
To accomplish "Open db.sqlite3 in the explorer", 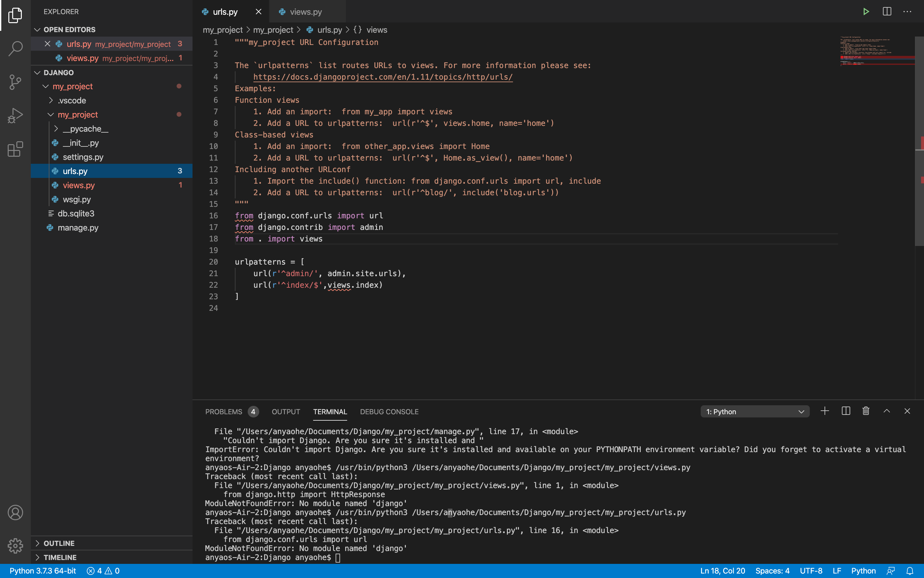I will click(112, 213).
